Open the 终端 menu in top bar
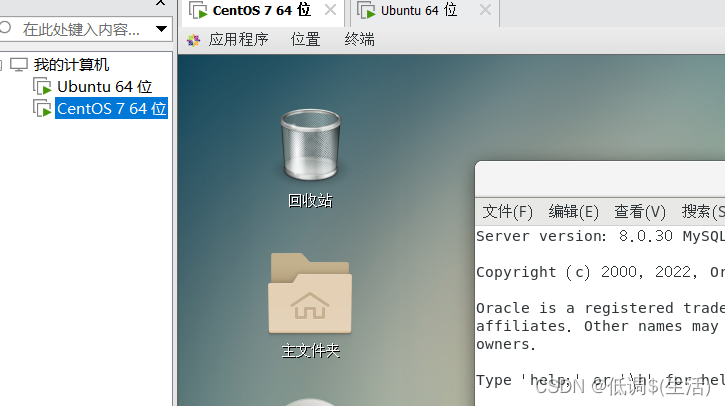Image resolution: width=725 pixels, height=406 pixels. [x=359, y=40]
